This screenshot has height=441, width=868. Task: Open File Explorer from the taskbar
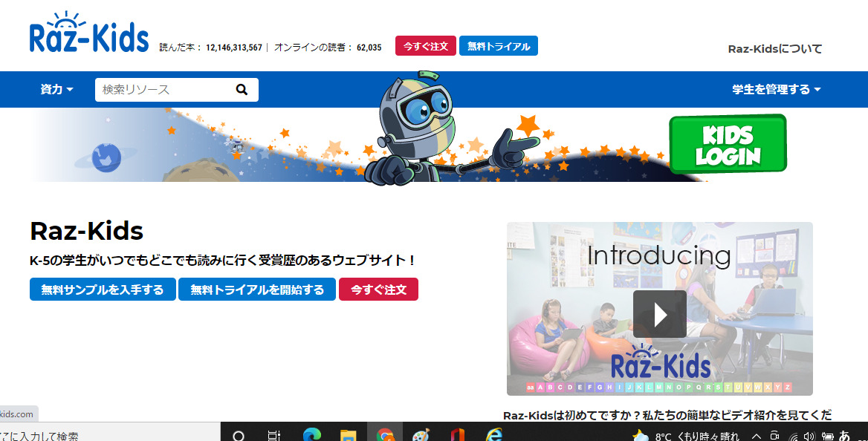point(348,436)
